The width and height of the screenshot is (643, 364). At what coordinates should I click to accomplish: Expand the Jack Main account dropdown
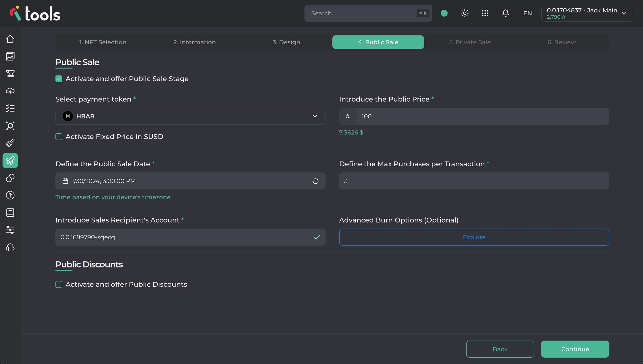(x=587, y=13)
